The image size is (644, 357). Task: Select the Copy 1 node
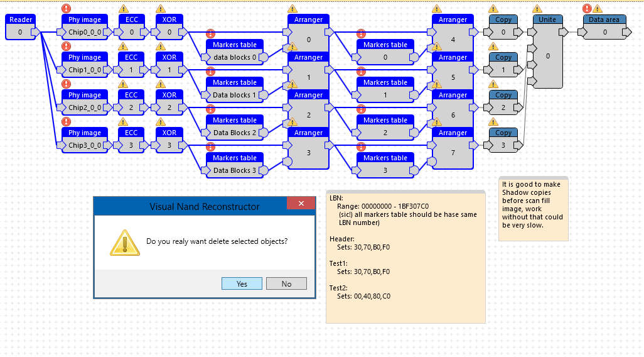[503, 65]
